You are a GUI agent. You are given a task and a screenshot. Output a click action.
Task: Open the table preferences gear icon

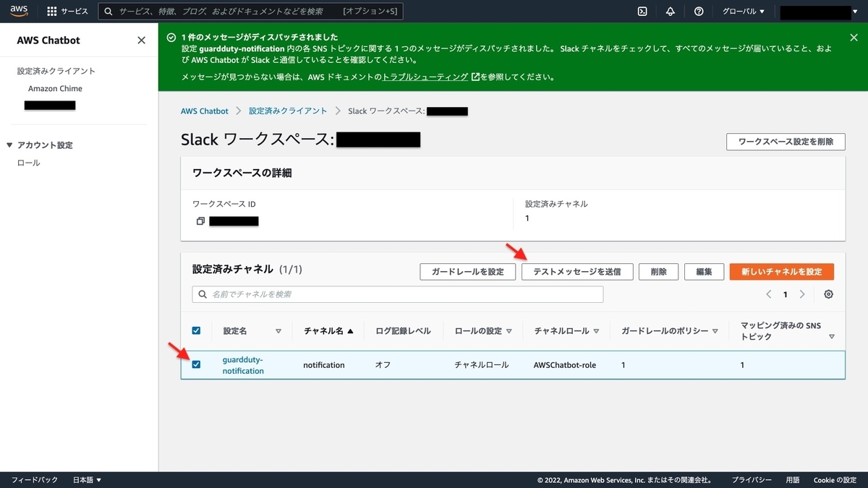(x=828, y=294)
